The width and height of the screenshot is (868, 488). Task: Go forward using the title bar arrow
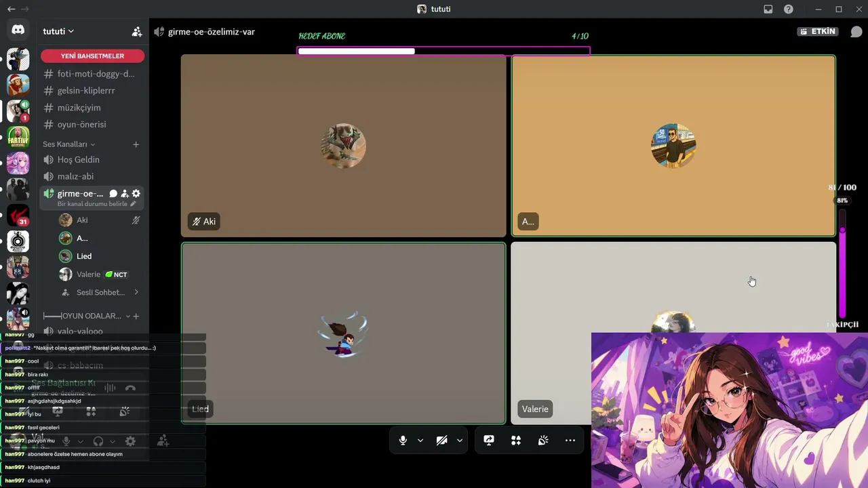pos(26,9)
